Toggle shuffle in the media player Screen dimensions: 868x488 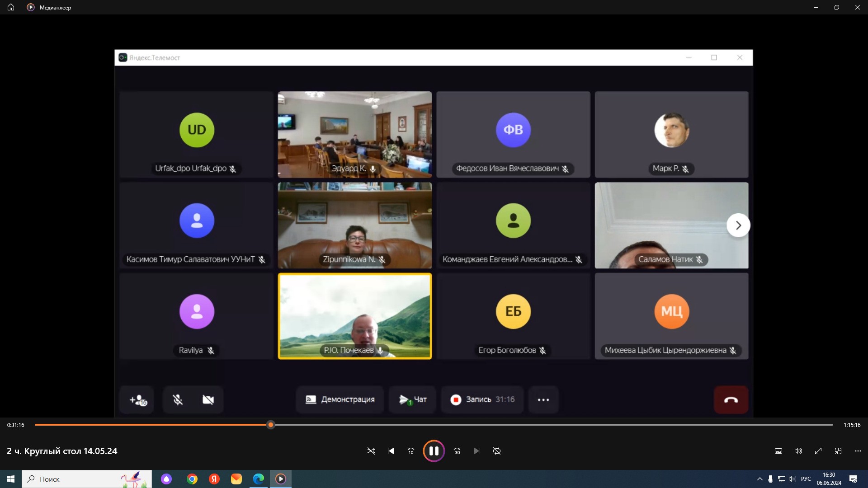371,451
